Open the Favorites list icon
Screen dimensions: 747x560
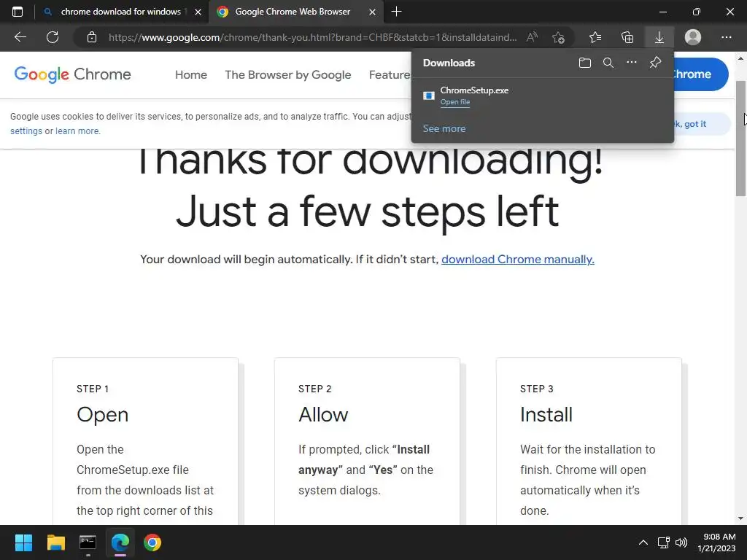pos(595,37)
